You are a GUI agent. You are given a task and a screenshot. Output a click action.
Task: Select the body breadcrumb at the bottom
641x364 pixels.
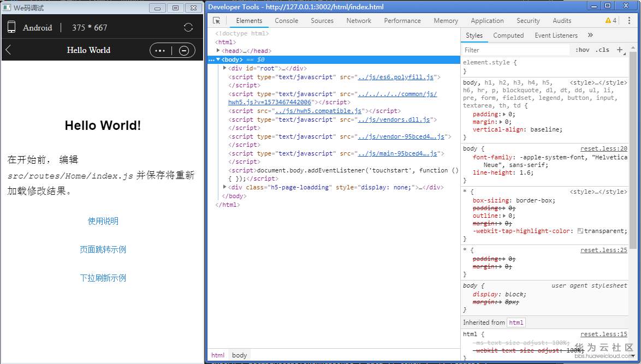click(240, 355)
